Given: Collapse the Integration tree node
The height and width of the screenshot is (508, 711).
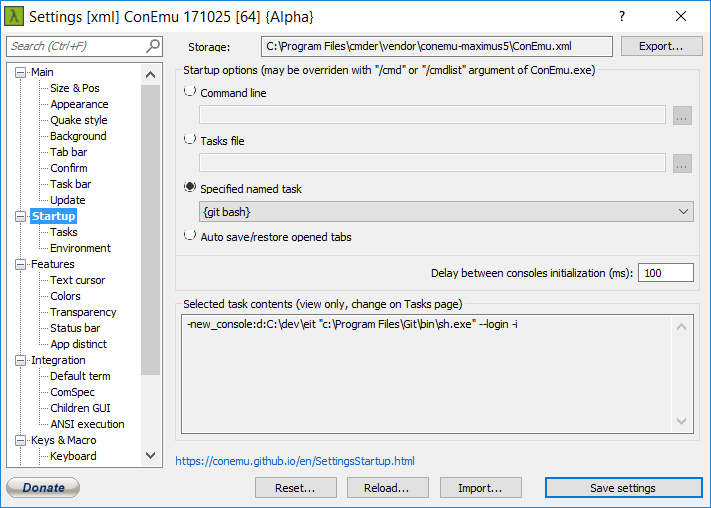Looking at the screenshot, I should tap(20, 361).
